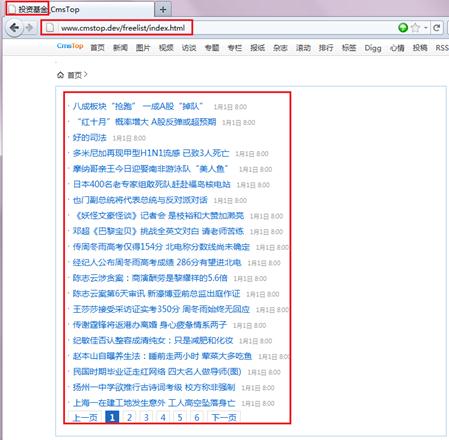The height and width of the screenshot is (440, 449).
Task: Click the green status icon in address bar
Action: click(x=403, y=28)
